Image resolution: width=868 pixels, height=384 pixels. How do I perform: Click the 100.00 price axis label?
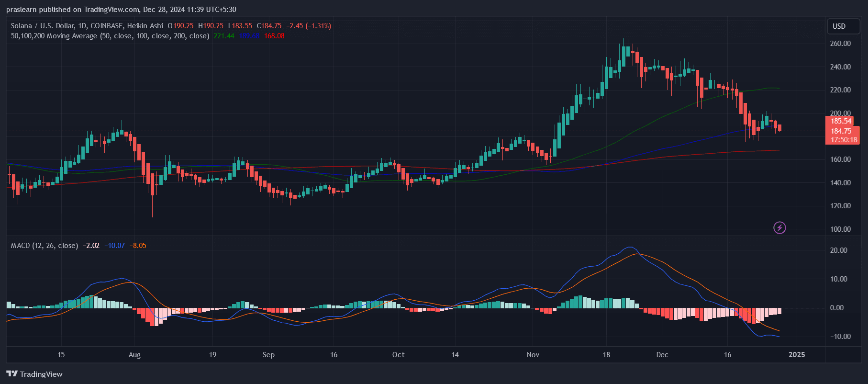pos(840,229)
